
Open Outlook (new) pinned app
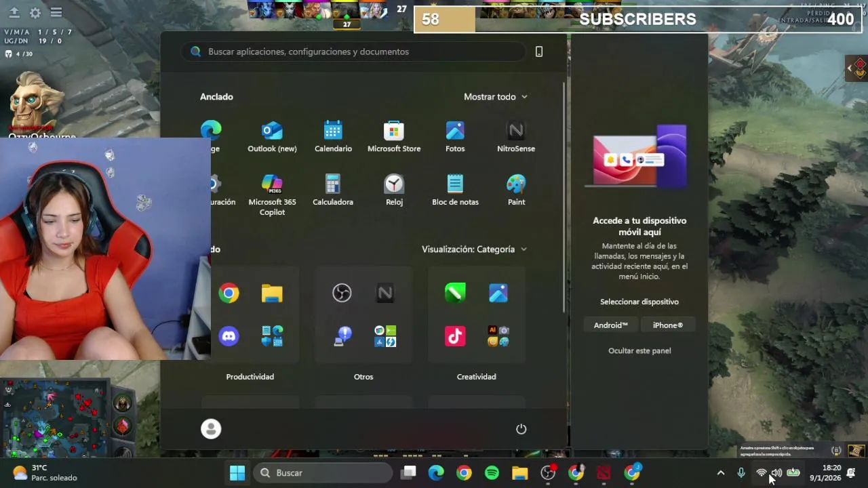point(272,136)
